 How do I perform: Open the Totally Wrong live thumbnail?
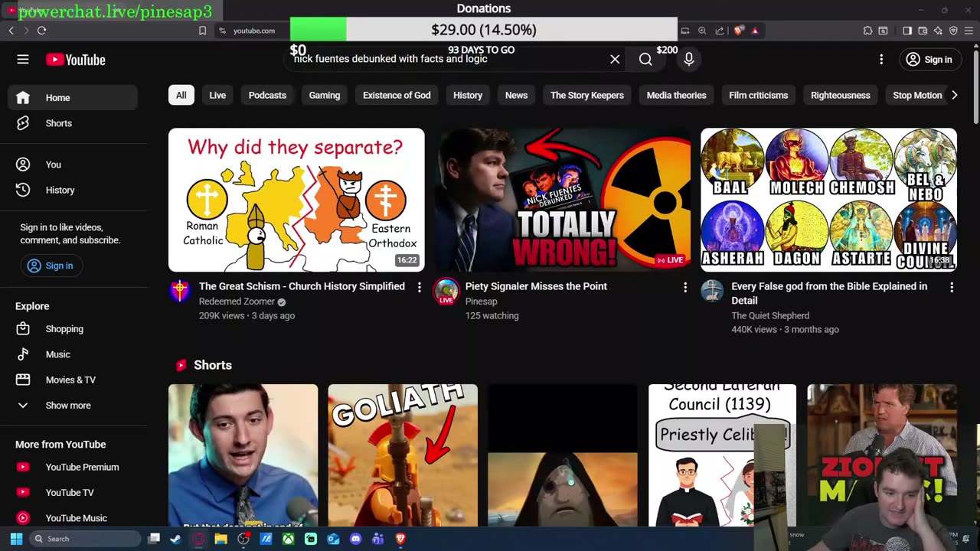(x=563, y=200)
